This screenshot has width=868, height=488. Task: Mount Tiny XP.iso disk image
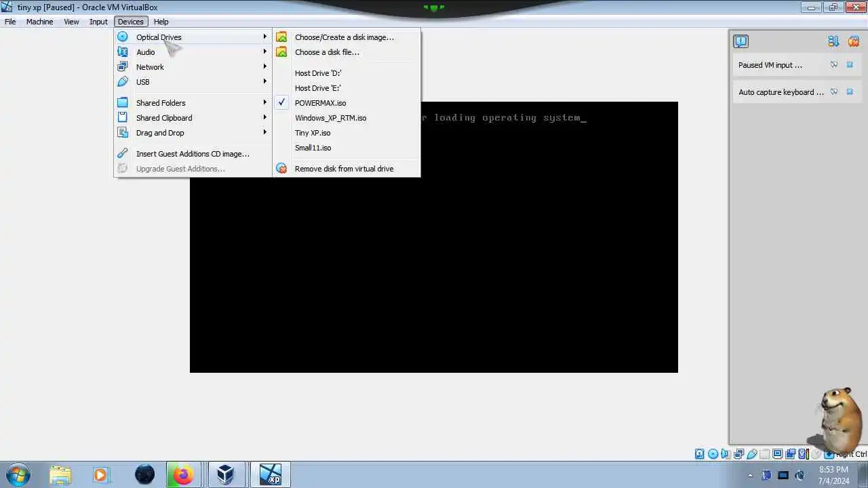point(347,133)
